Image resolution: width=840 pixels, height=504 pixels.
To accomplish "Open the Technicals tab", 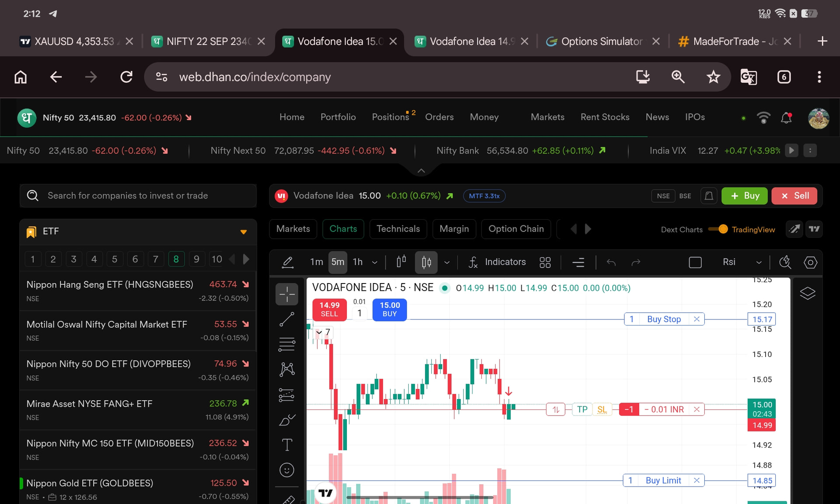I will tap(398, 229).
